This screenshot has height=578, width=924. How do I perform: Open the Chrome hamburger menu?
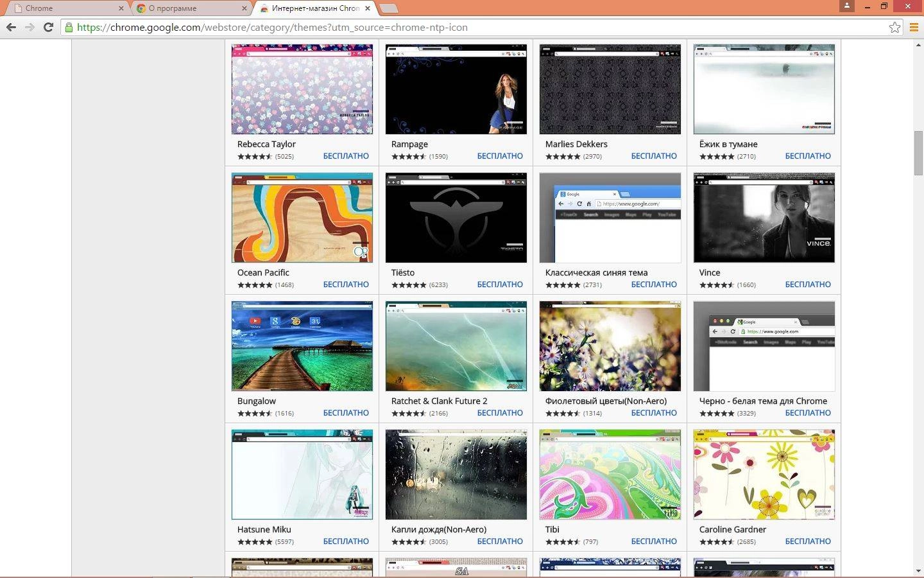pos(914,27)
